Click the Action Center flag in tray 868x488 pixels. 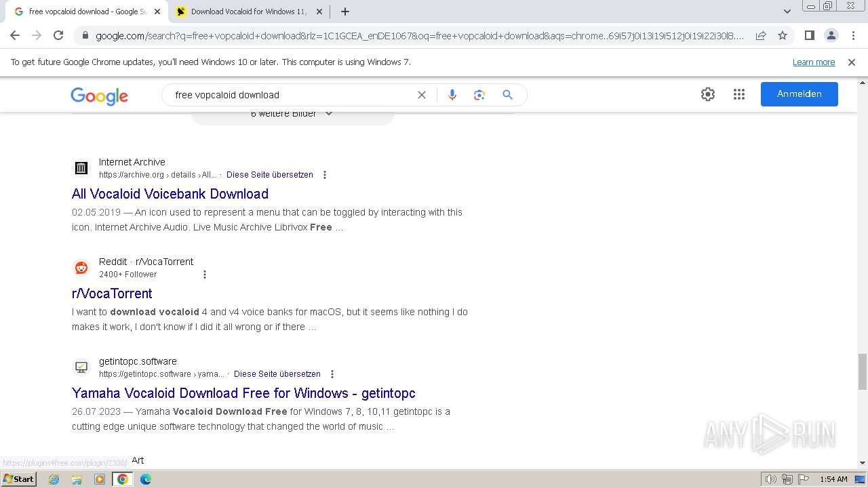tap(802, 479)
